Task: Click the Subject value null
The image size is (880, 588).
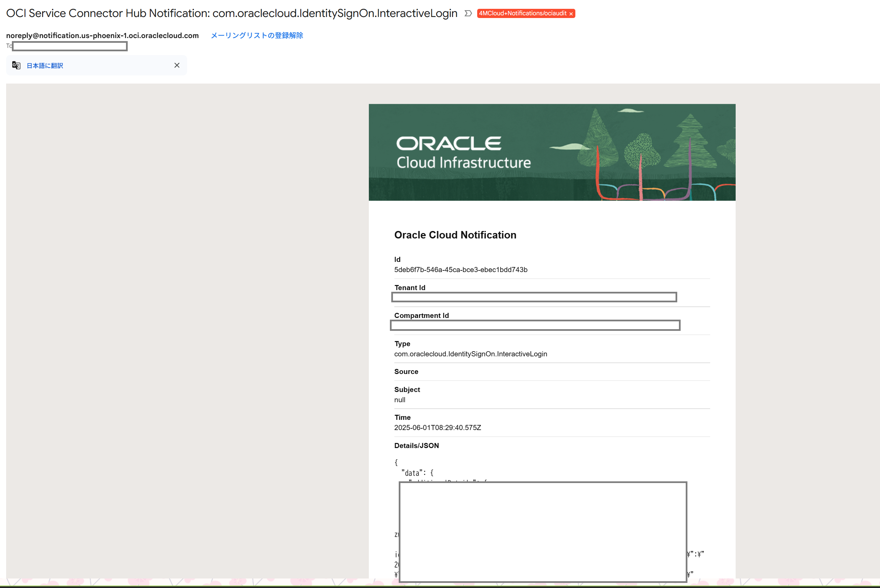Action: point(400,400)
